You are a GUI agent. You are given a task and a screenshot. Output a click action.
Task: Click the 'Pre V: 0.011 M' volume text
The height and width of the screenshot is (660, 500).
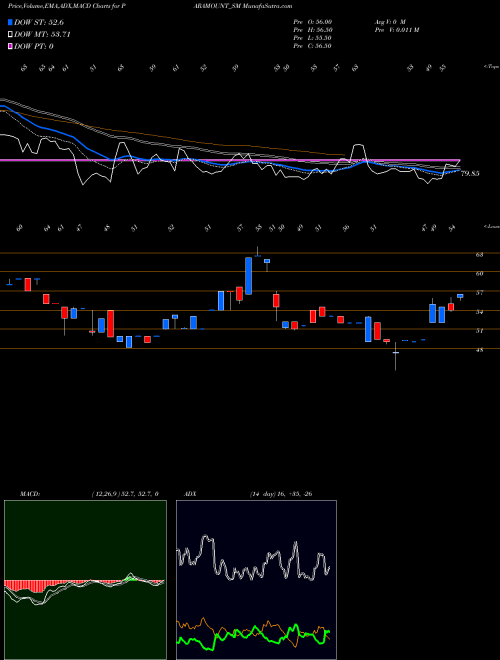pos(396,30)
